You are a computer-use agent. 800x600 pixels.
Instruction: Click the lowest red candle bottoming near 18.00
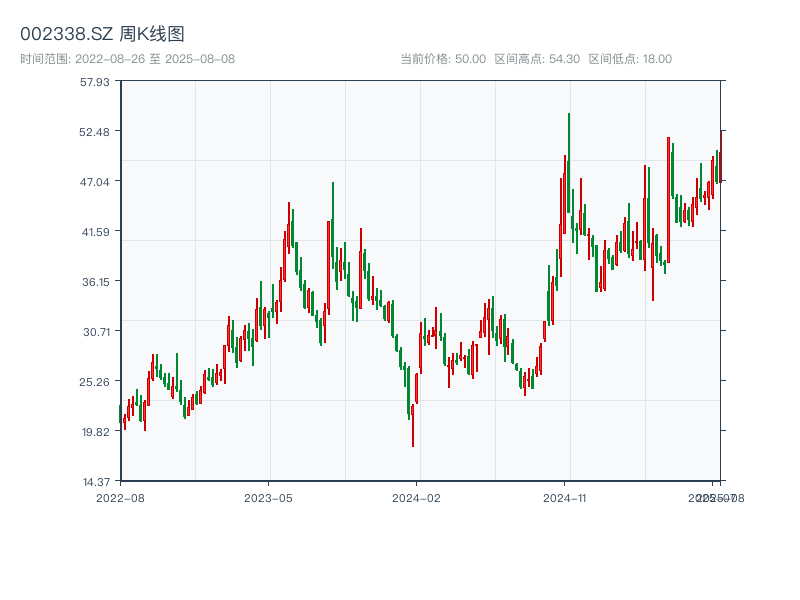pos(413,426)
